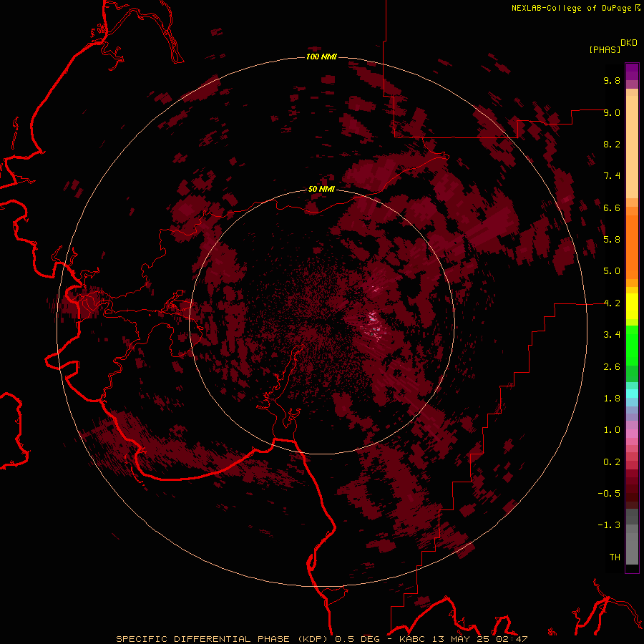Image resolution: width=644 pixels, height=644 pixels.
Task: Click the yellow segment of the color bar
Action: [x=632, y=306]
